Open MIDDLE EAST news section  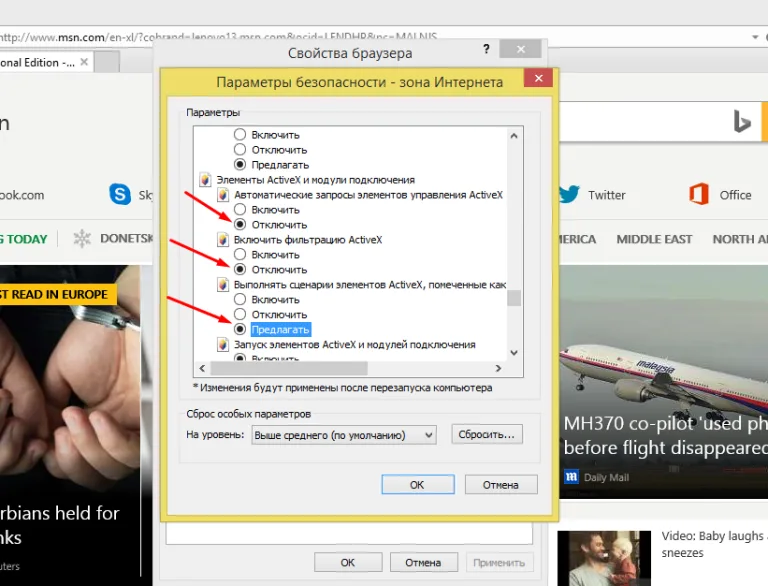point(654,239)
